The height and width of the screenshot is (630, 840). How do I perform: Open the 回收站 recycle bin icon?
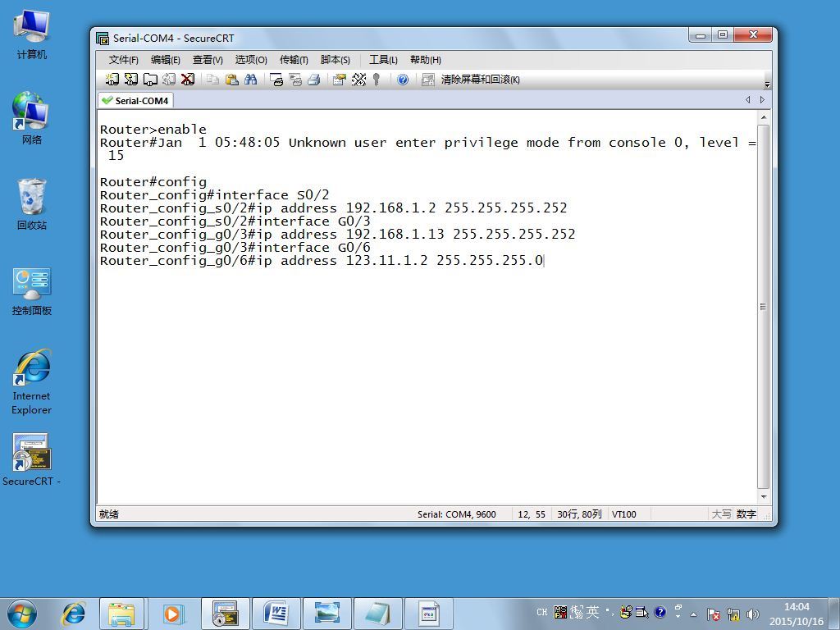pos(32,204)
